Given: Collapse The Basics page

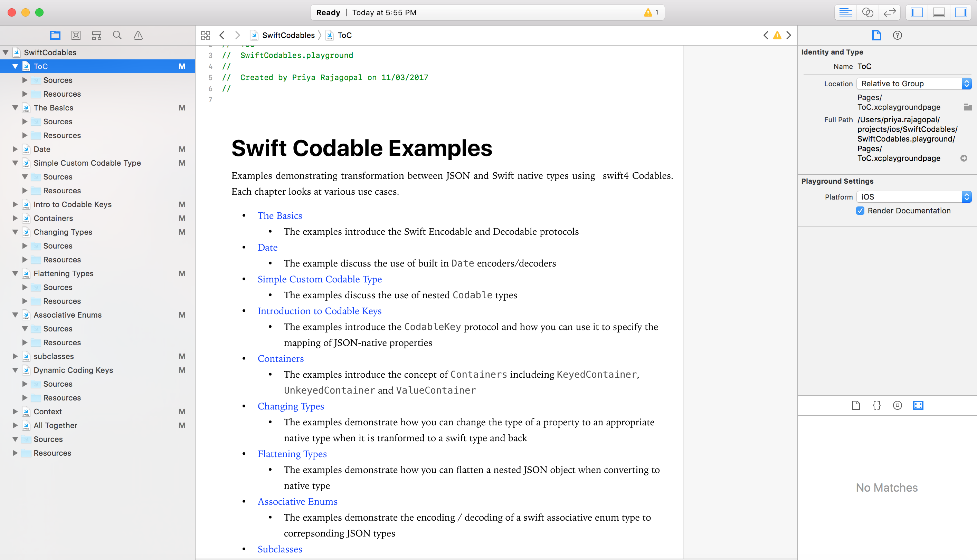Looking at the screenshot, I should tap(16, 108).
